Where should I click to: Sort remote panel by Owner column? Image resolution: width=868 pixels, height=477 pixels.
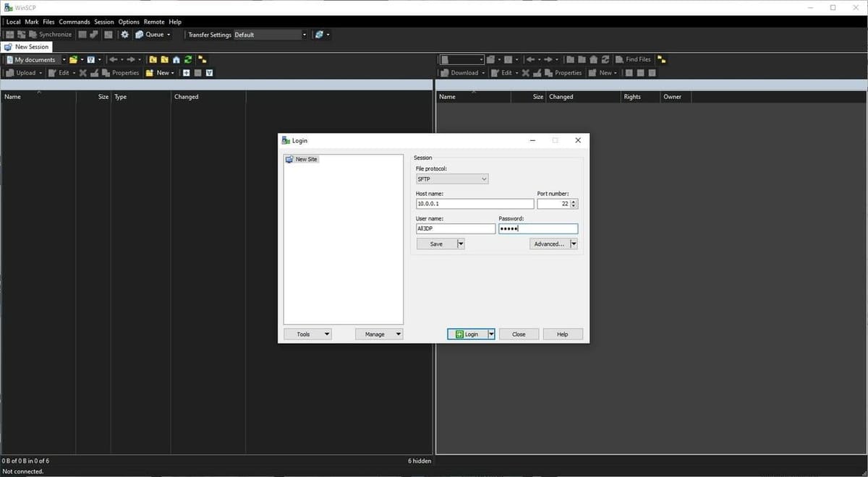[x=676, y=97]
